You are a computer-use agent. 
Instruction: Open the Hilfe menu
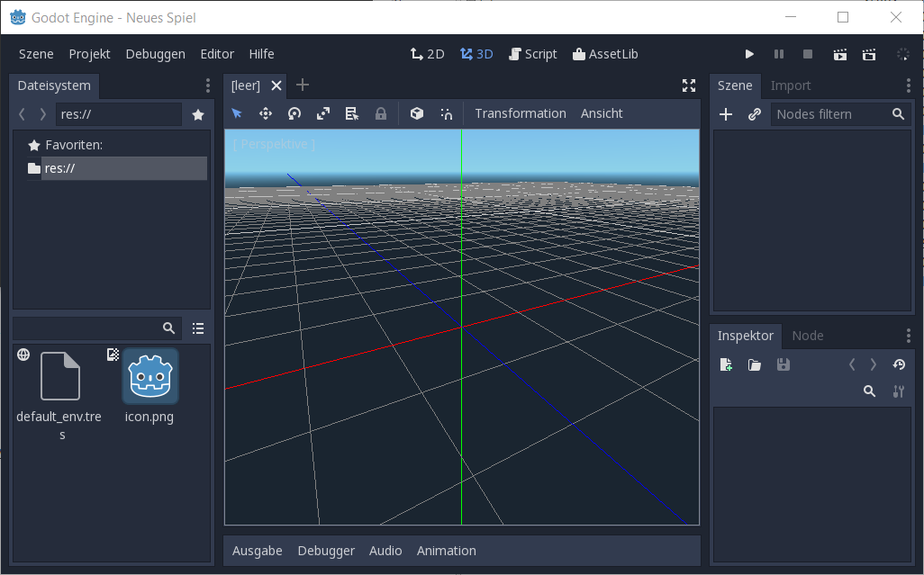click(262, 54)
